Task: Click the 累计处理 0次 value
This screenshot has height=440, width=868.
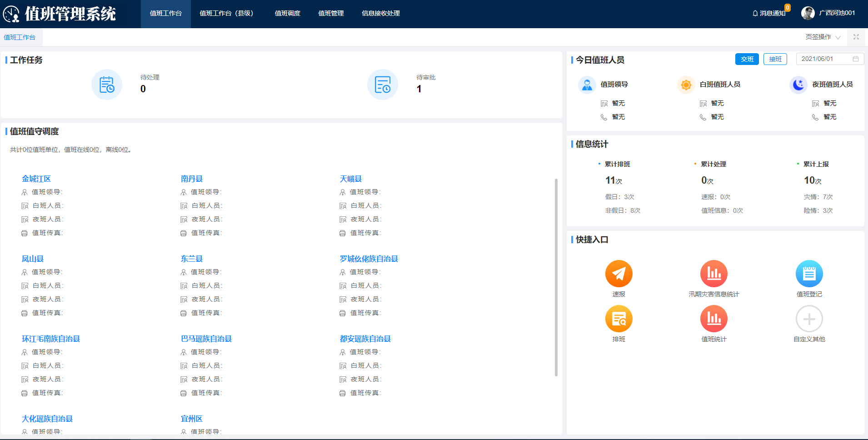Action: [707, 180]
